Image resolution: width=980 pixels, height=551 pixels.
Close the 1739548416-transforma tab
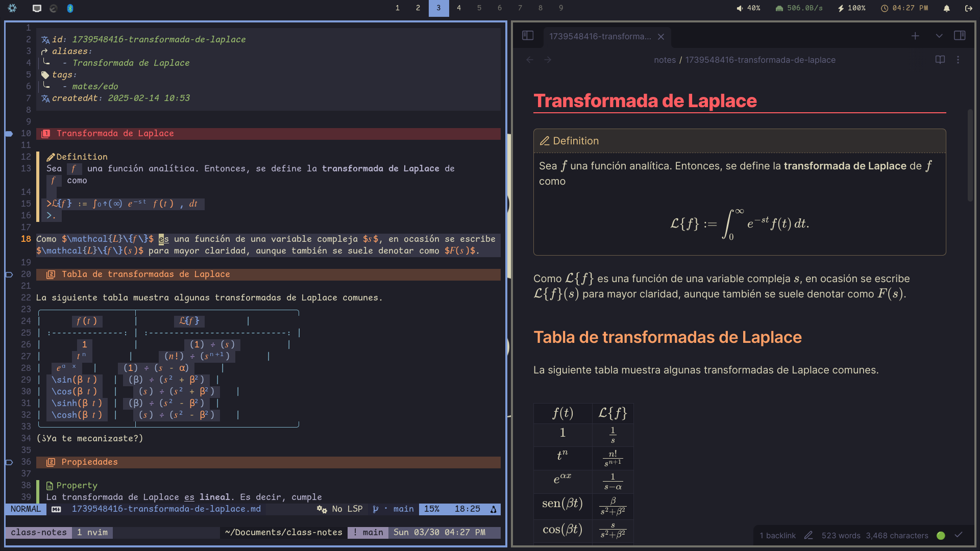point(661,37)
